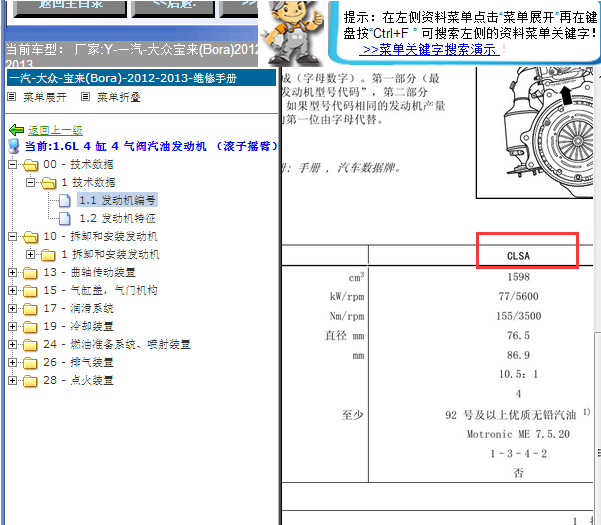Screen dimensions: 601x525
Task: Click the 1.1 发动机编号 page icon
Action: [64, 200]
